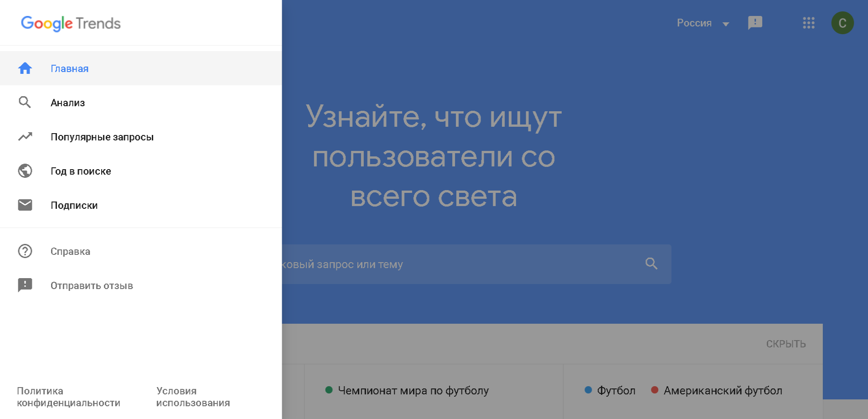Click the search query input field

(456, 264)
